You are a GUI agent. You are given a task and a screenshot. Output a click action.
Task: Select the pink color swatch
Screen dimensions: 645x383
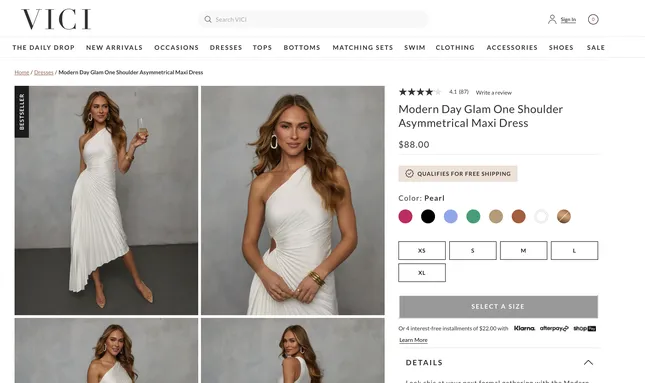tap(405, 216)
